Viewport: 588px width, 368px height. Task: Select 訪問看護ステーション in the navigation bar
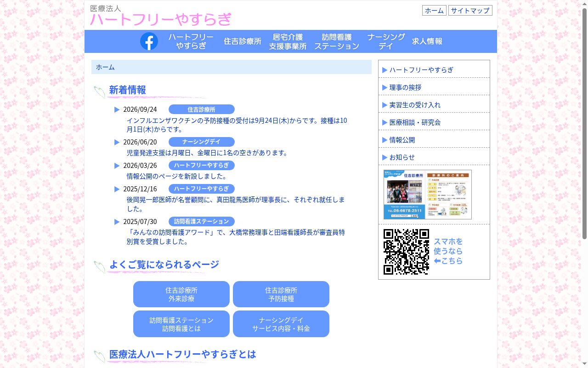click(337, 41)
